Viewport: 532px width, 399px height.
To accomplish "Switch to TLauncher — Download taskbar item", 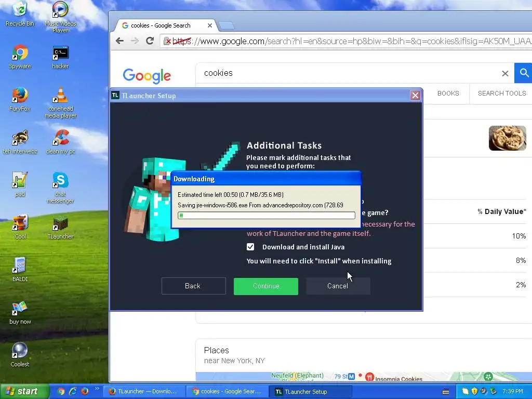I will [144, 392].
